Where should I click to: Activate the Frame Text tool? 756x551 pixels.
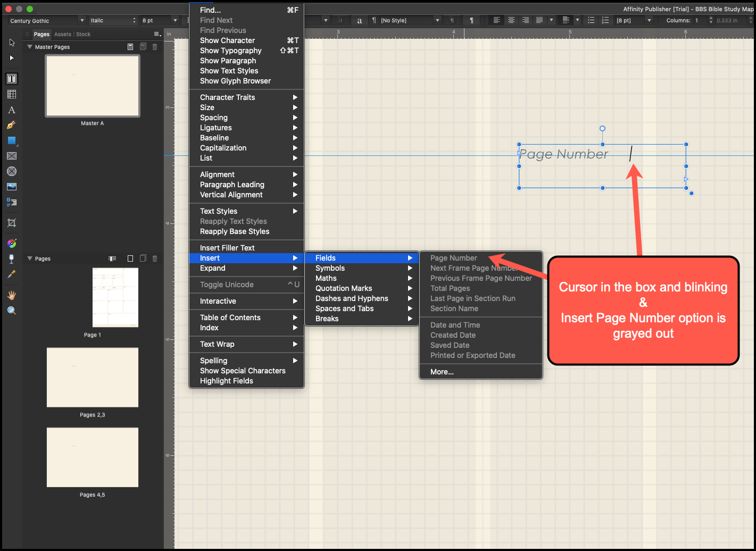[11, 78]
